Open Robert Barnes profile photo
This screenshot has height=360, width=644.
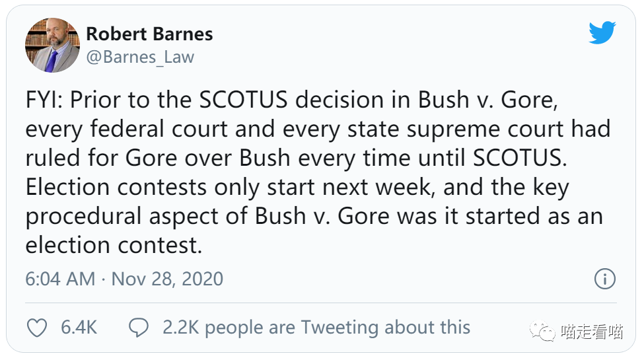click(52, 46)
